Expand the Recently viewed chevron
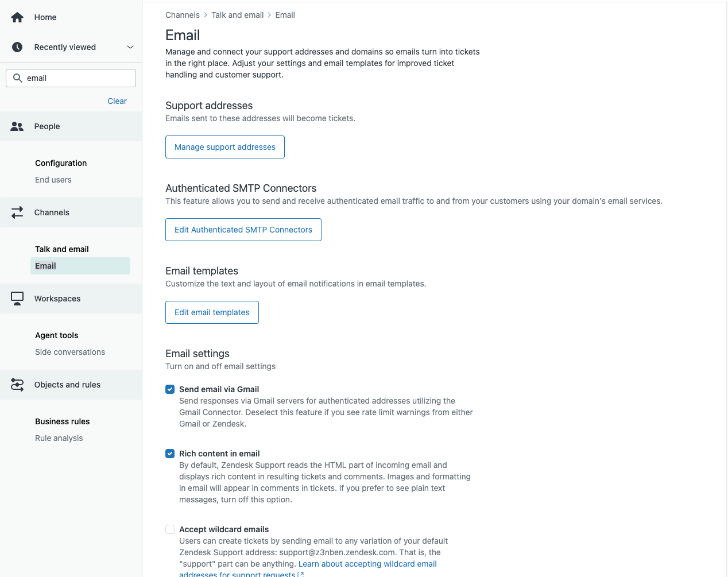 130,47
